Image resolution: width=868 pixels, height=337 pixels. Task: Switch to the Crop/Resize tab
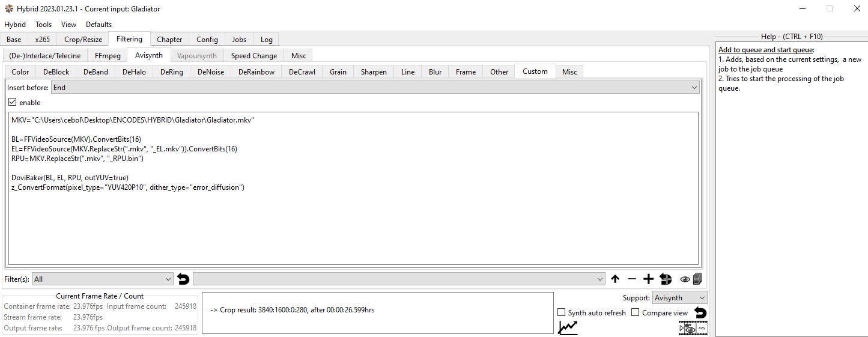pos(83,40)
